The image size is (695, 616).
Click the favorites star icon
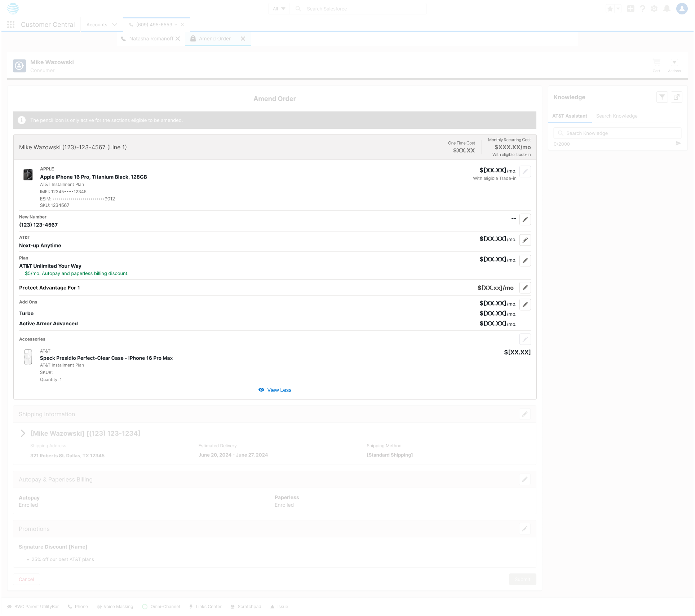coord(610,9)
